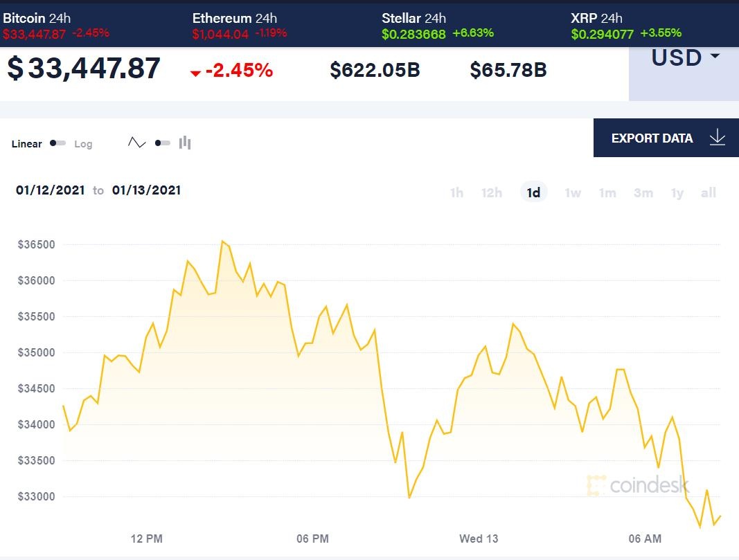
Task: Open the end date 01/13/2021 picker
Action: pyautogui.click(x=147, y=190)
